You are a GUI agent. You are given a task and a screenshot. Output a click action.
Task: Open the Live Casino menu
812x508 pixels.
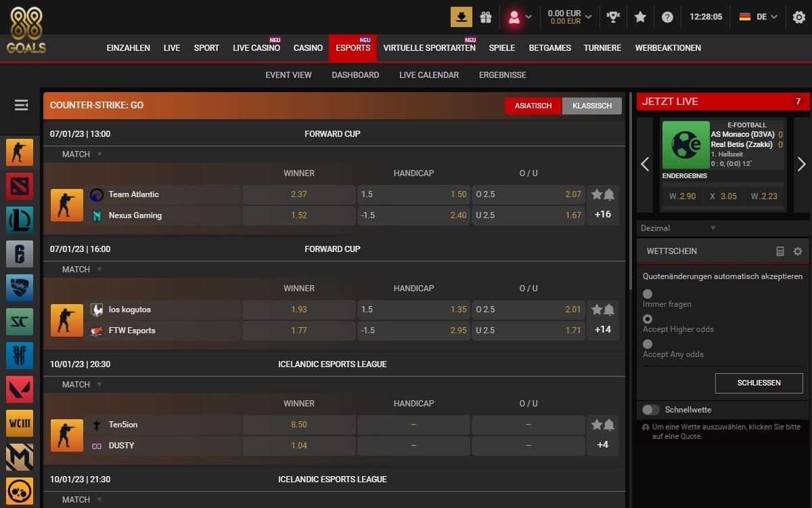tap(256, 48)
